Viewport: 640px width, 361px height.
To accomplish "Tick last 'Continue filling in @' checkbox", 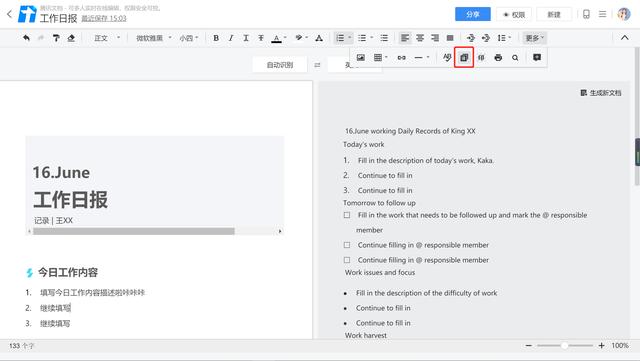I will [347, 260].
